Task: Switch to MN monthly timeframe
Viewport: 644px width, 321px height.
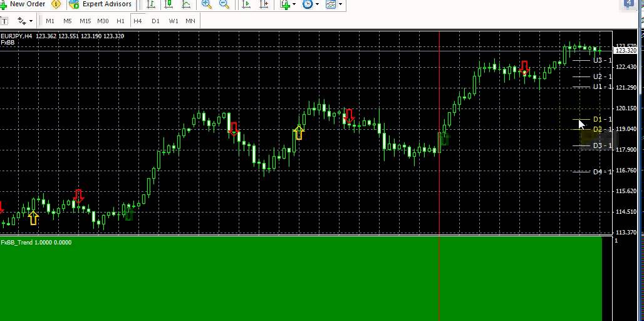Action: pos(190,21)
